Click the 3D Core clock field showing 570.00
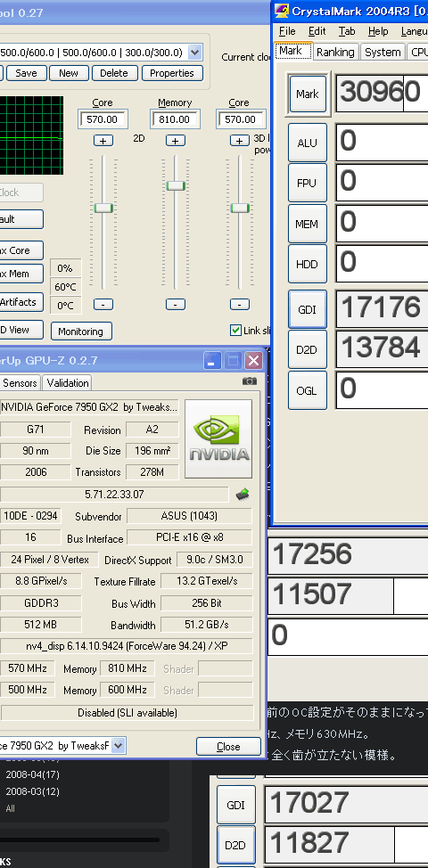Viewport: 428px width, 868px height. coord(240,119)
